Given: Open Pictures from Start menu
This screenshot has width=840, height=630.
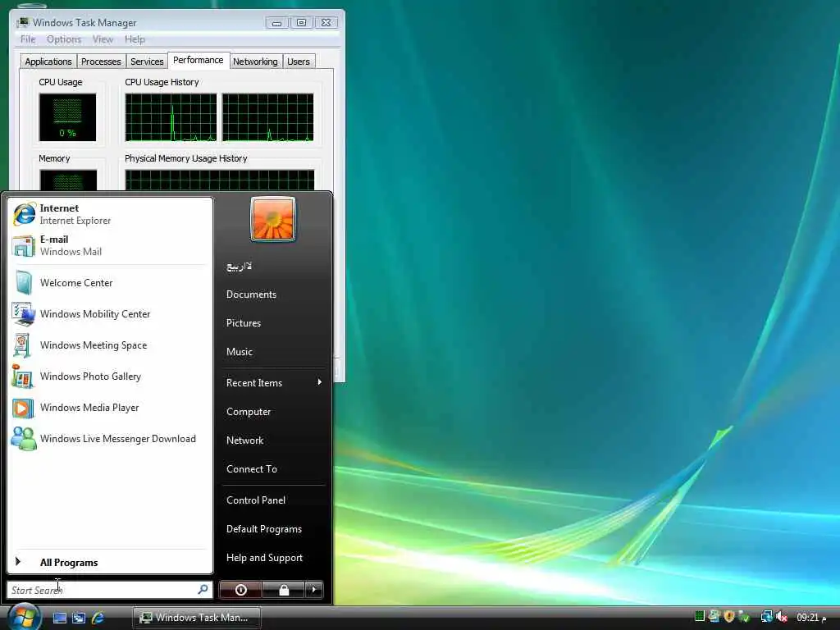Looking at the screenshot, I should click(243, 323).
